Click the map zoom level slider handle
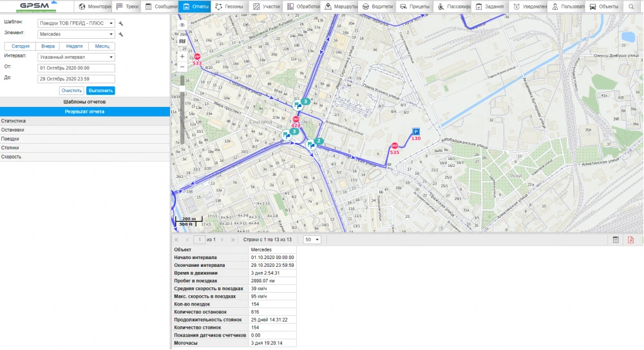The image size is (644, 350). pos(182,88)
